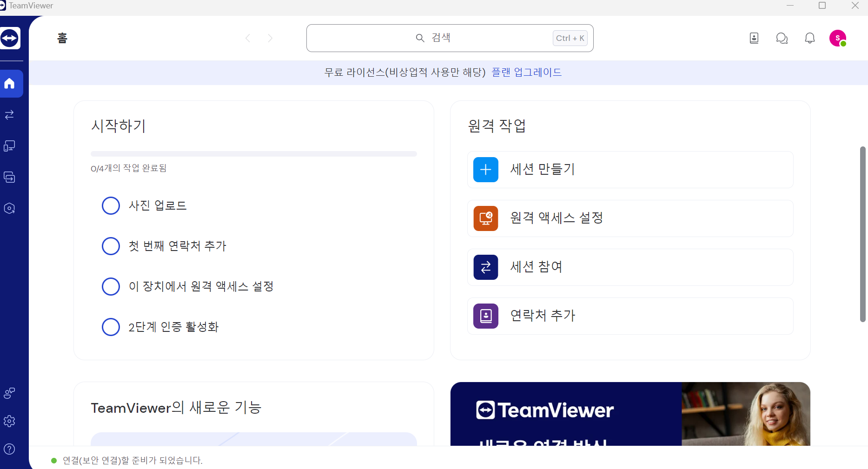Check the 2단계 인증 활성화 circle
The height and width of the screenshot is (469, 868).
(111, 327)
